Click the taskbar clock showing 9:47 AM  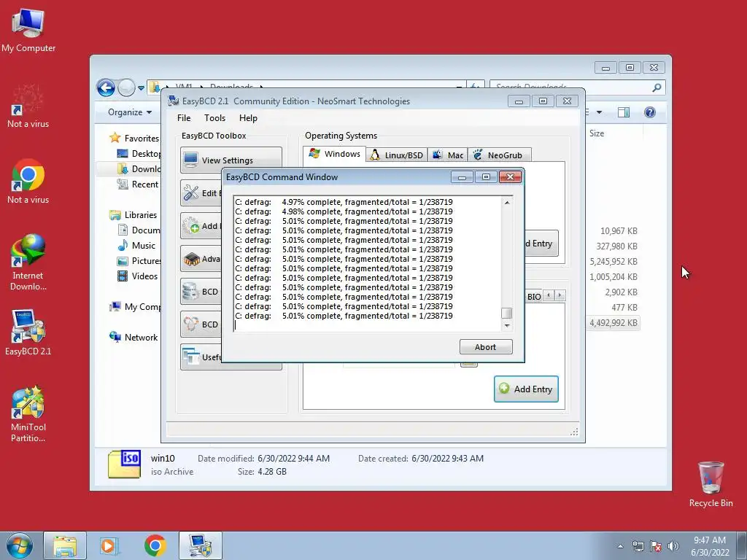[x=710, y=546]
